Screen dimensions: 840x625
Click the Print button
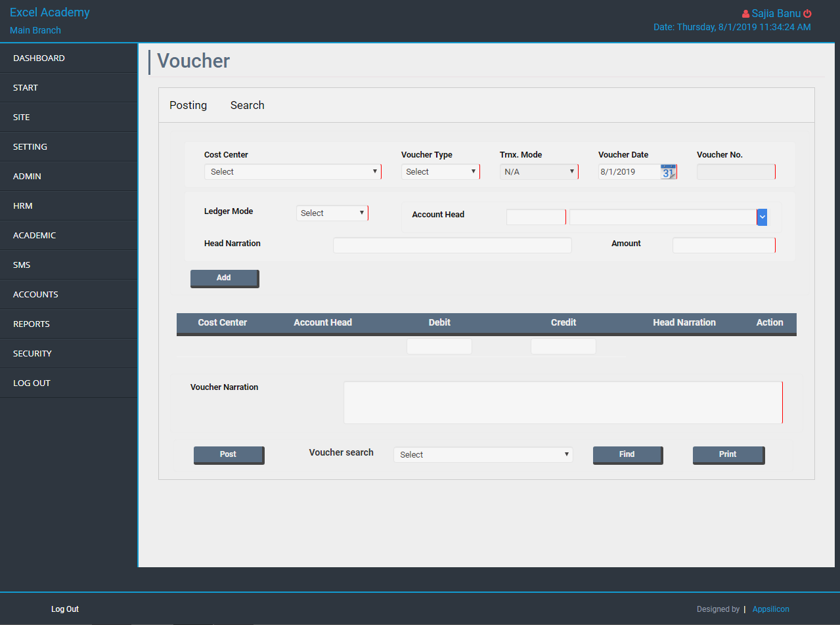pos(728,454)
